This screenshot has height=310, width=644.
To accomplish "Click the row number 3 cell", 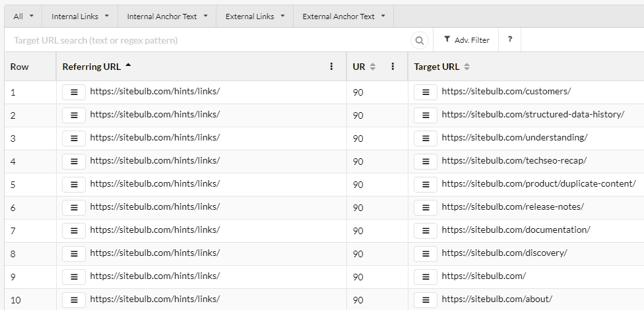I will 30,139.
